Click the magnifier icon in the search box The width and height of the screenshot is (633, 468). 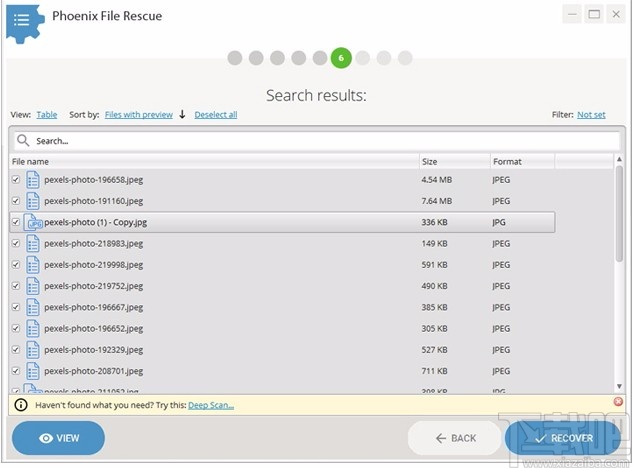point(23,141)
